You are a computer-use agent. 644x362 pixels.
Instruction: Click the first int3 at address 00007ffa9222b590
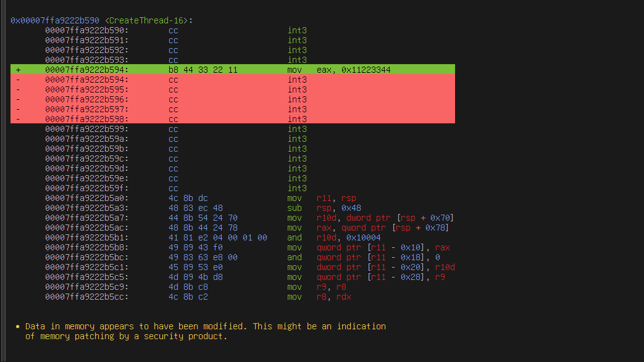click(x=297, y=30)
